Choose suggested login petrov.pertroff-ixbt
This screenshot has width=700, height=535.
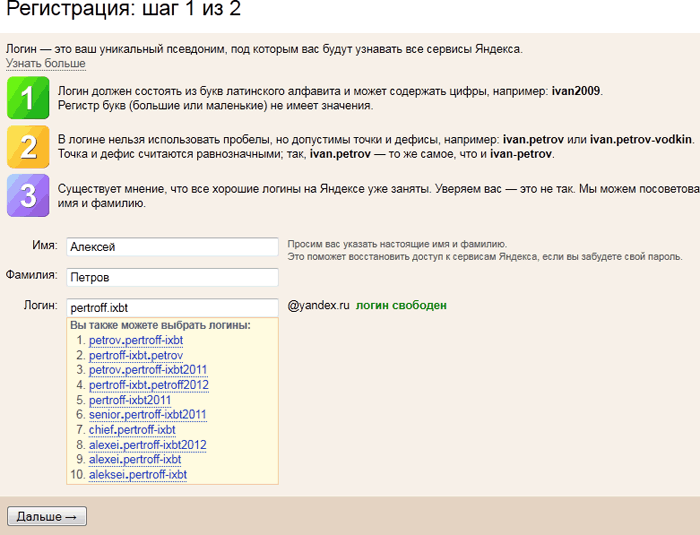coord(136,340)
